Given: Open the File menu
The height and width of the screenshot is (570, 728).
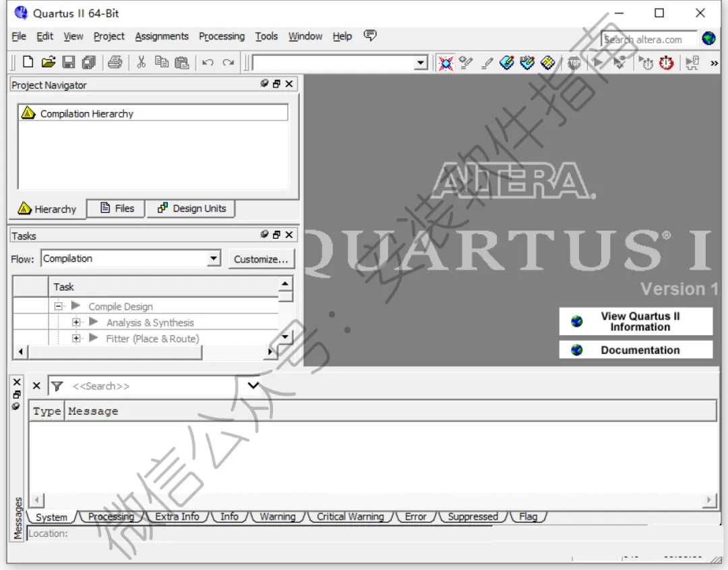Looking at the screenshot, I should [19, 36].
